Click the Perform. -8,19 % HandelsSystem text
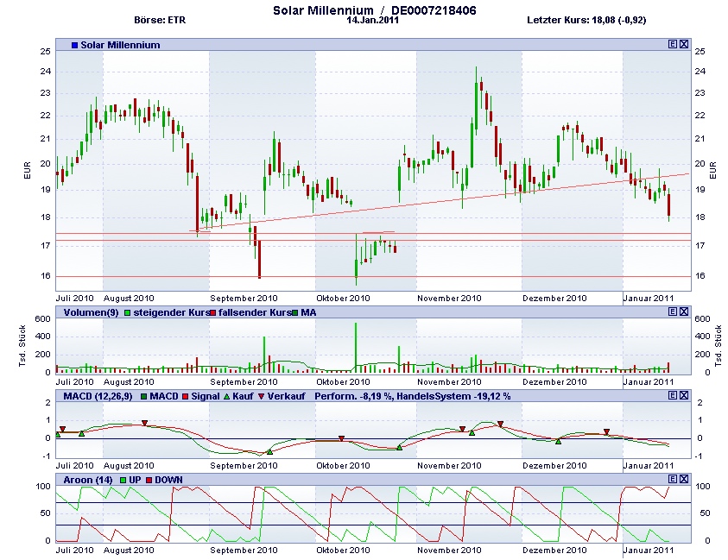 coord(412,396)
